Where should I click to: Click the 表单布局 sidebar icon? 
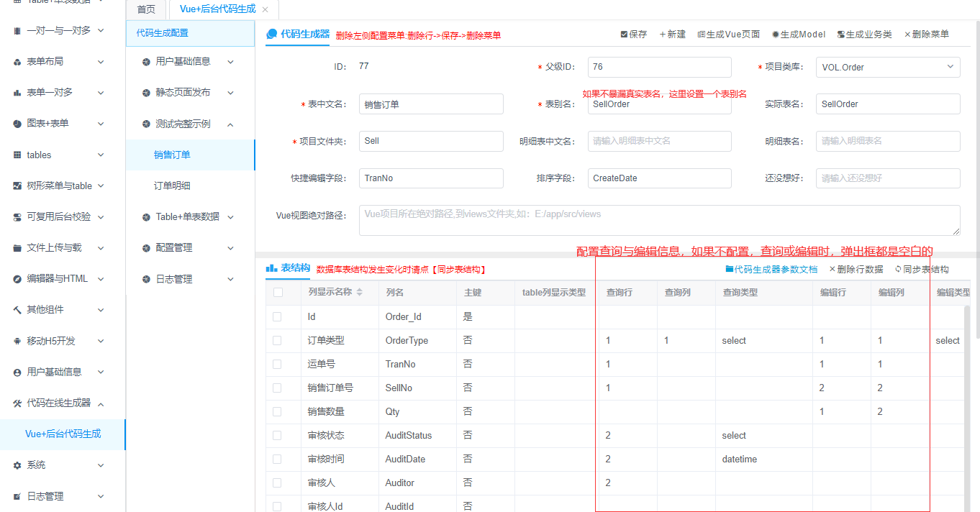pyautogui.click(x=17, y=62)
